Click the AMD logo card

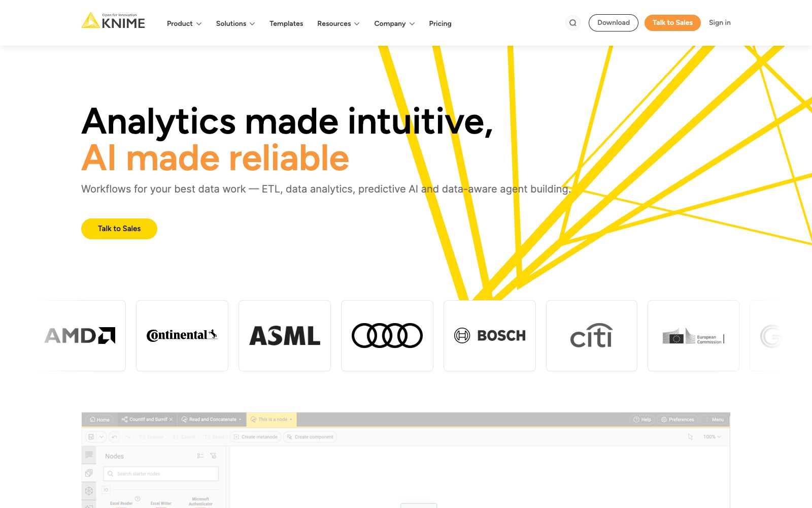tap(80, 336)
